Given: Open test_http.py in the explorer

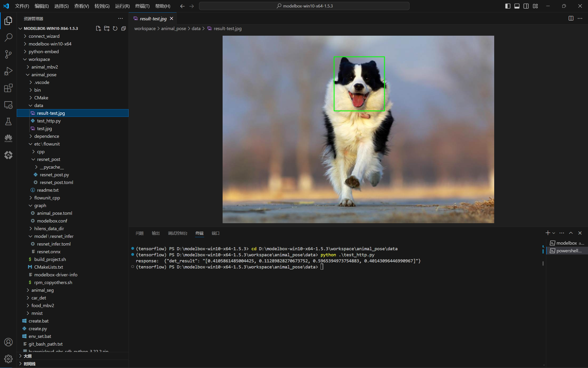Looking at the screenshot, I should tap(49, 121).
